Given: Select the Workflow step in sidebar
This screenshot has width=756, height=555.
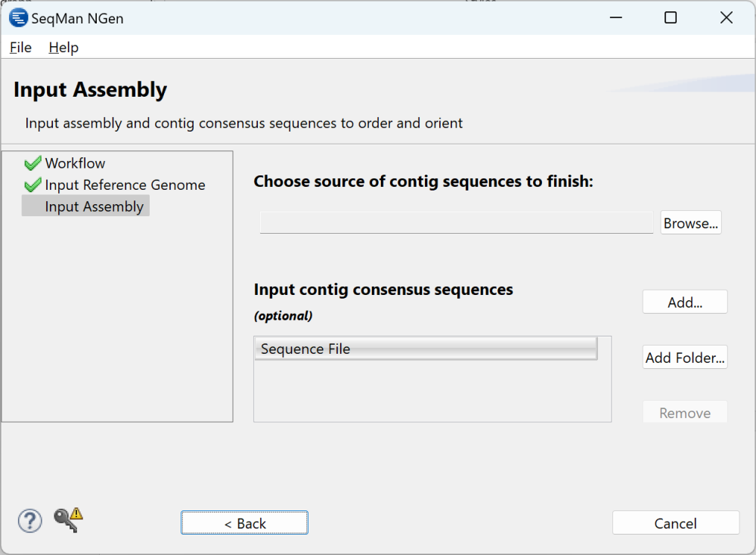Looking at the screenshot, I should [75, 163].
